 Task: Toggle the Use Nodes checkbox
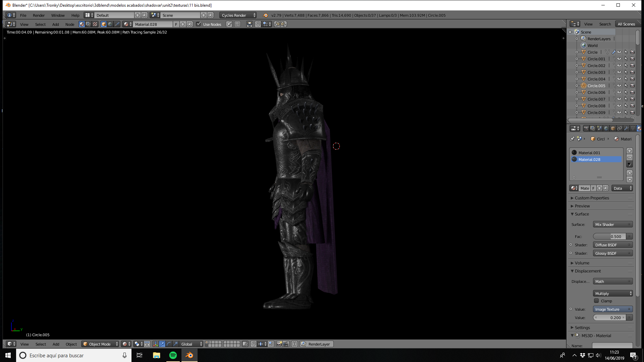pos(199,24)
